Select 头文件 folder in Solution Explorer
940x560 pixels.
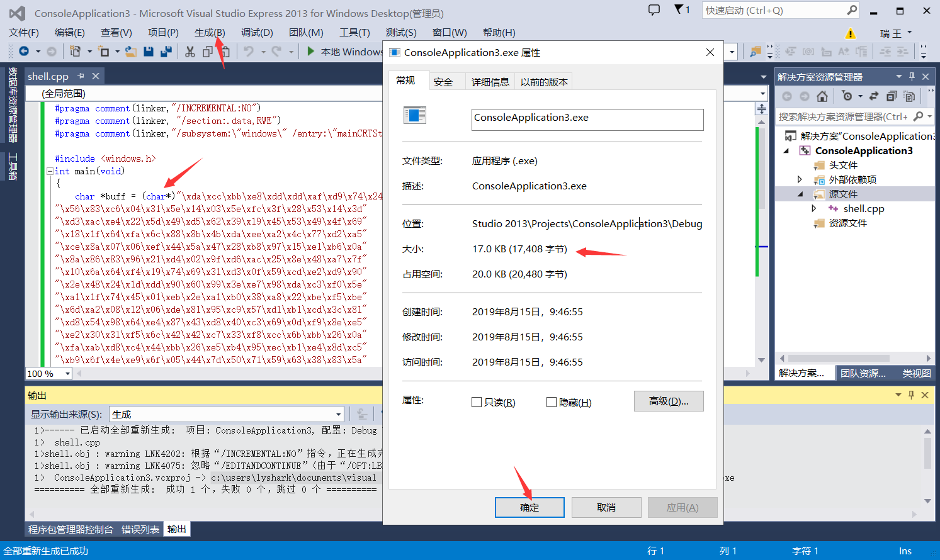point(843,165)
